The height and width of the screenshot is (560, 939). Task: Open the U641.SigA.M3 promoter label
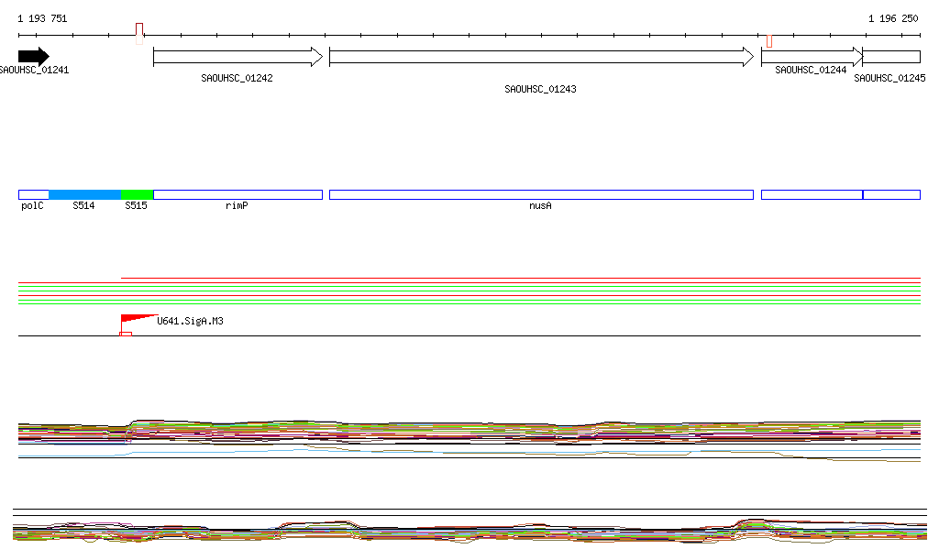[x=191, y=322]
